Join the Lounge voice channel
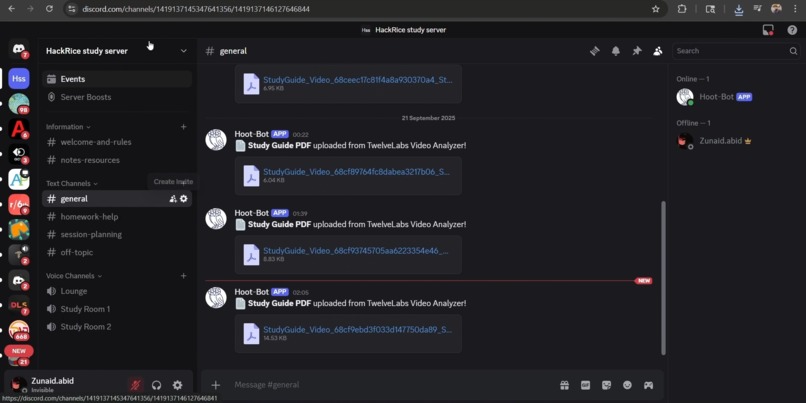This screenshot has height=403, width=806. pos(117,291)
